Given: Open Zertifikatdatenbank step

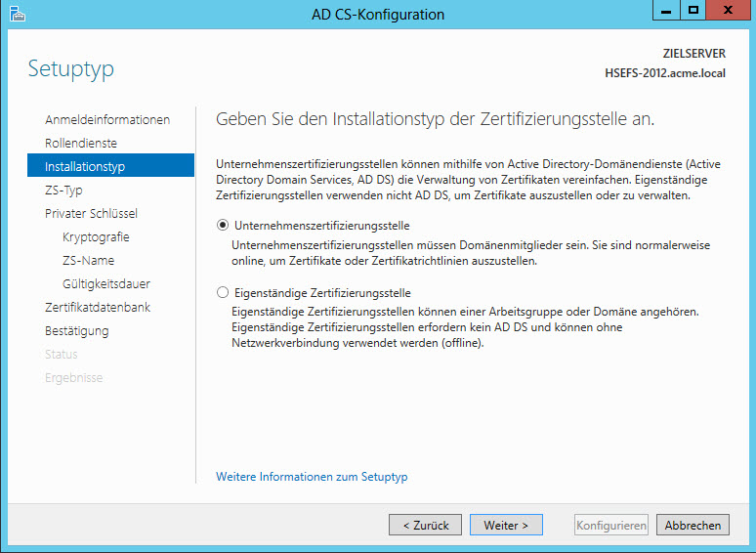Looking at the screenshot, I should 98,307.
